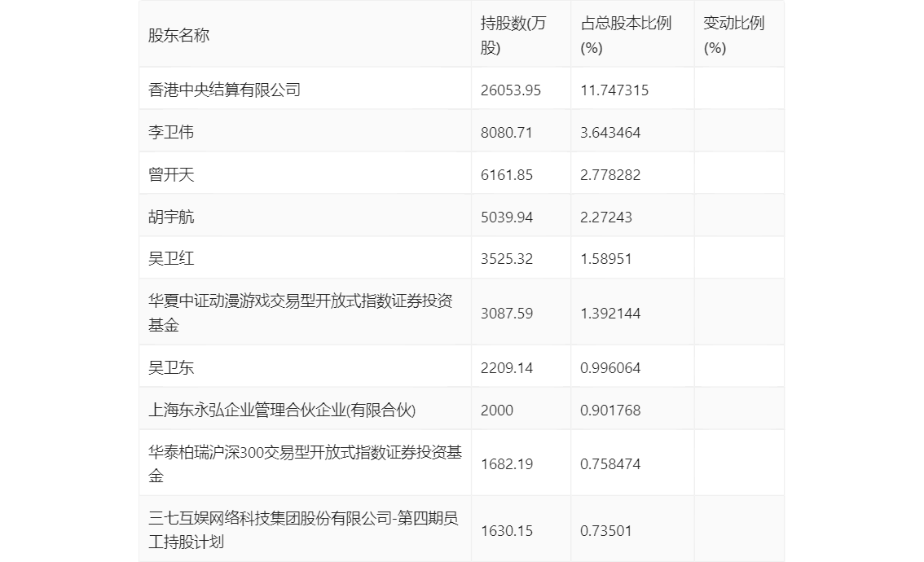Select the percentage 3.643464
Image resolution: width=924 pixels, height=562 pixels.
(x=610, y=133)
